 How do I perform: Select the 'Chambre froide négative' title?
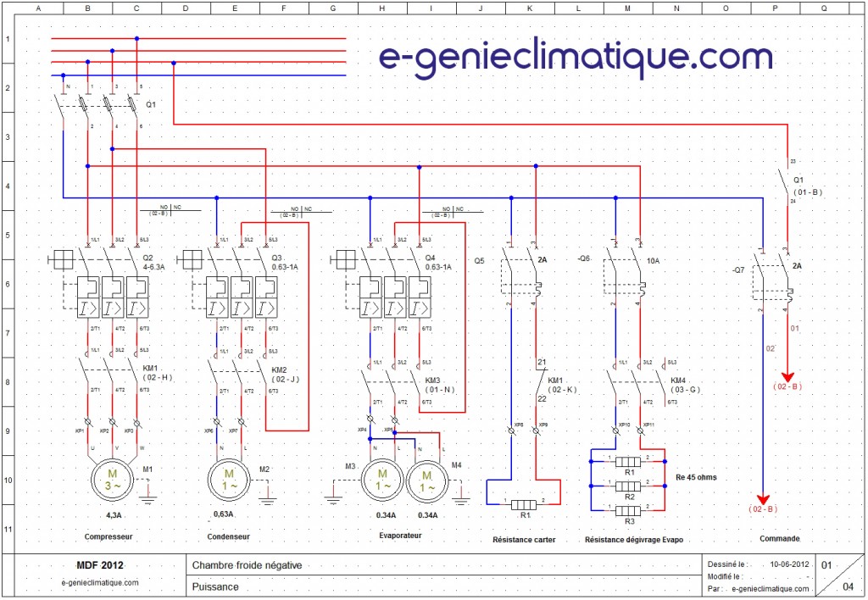coord(247,565)
